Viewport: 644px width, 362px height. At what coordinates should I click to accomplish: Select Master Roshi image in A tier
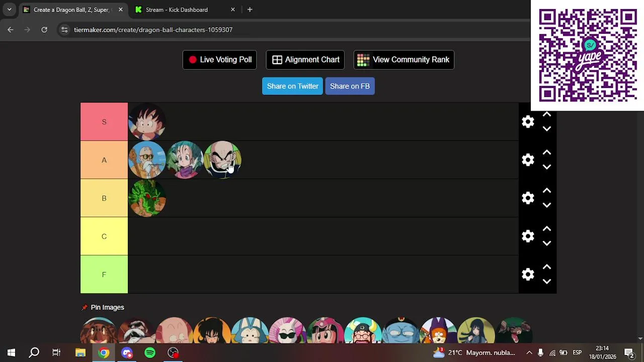coord(147,160)
